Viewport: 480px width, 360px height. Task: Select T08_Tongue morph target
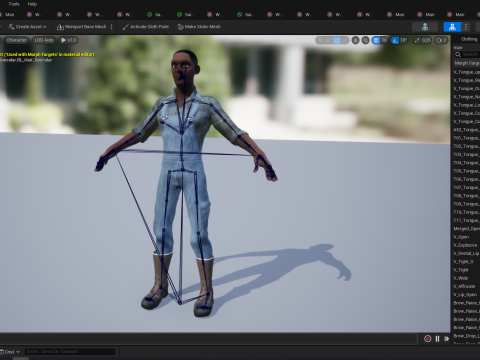click(x=466, y=196)
